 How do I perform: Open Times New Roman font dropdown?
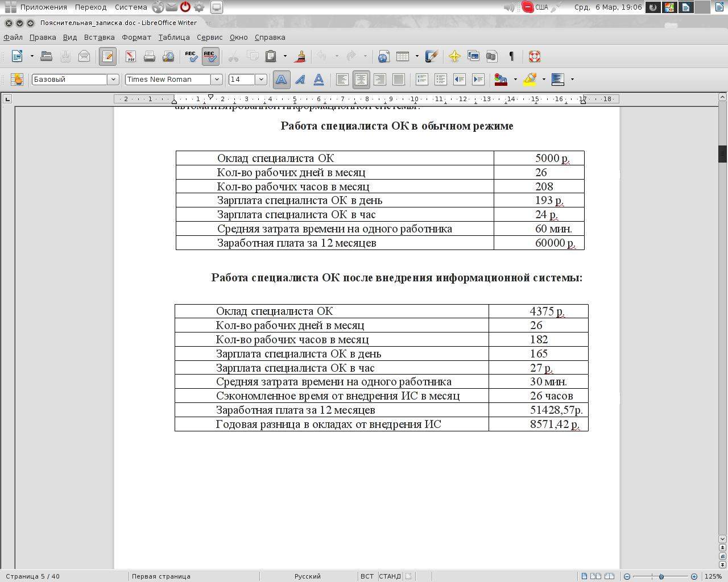point(217,80)
